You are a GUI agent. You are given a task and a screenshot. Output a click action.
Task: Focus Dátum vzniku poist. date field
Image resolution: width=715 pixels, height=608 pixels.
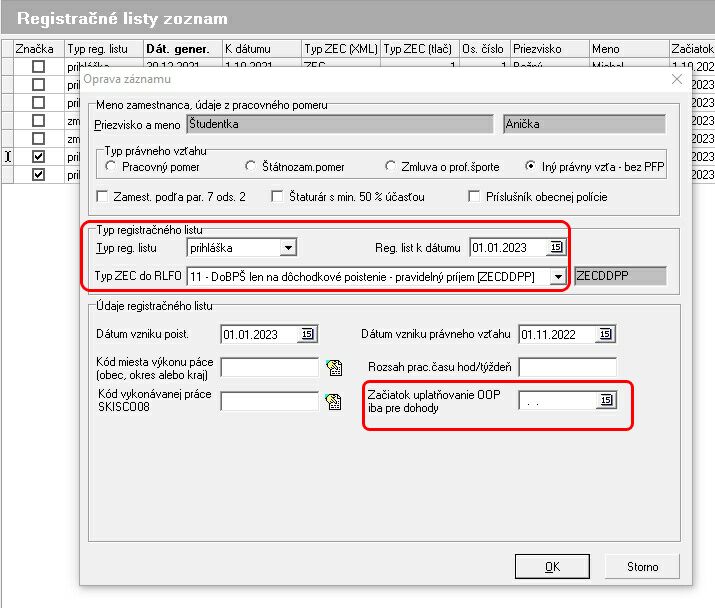click(260, 335)
